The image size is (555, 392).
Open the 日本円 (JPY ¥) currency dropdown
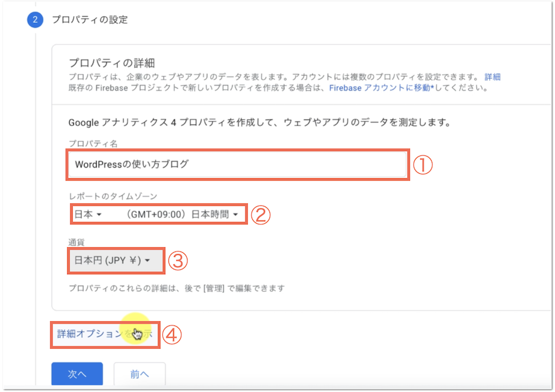(x=112, y=261)
